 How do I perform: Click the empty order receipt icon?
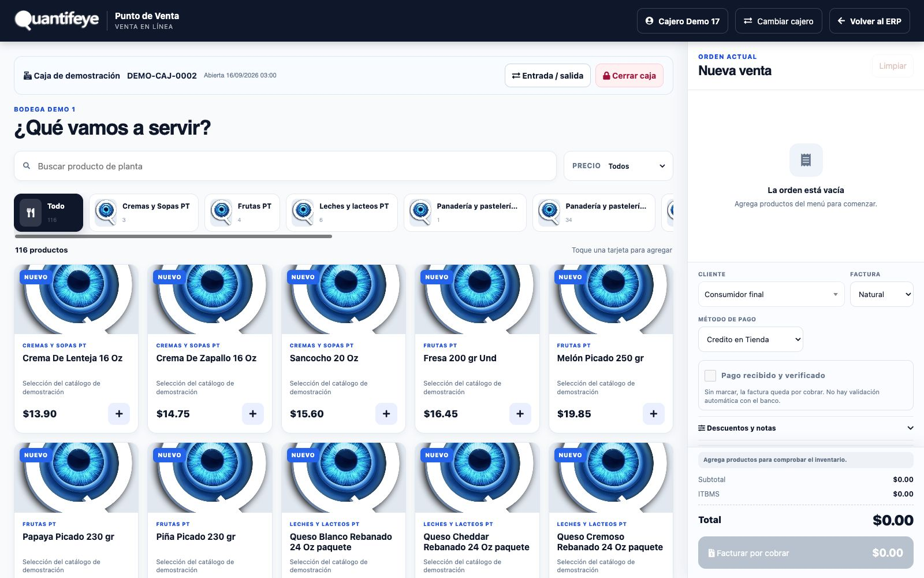pyautogui.click(x=806, y=160)
